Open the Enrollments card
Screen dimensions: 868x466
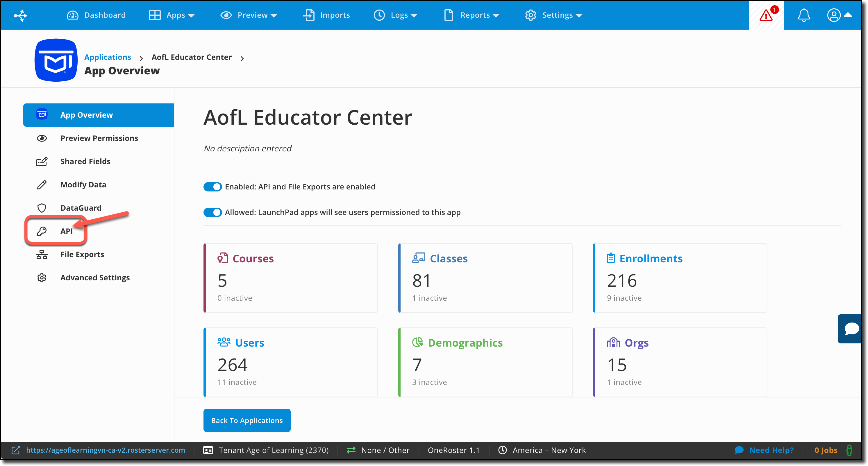click(680, 278)
